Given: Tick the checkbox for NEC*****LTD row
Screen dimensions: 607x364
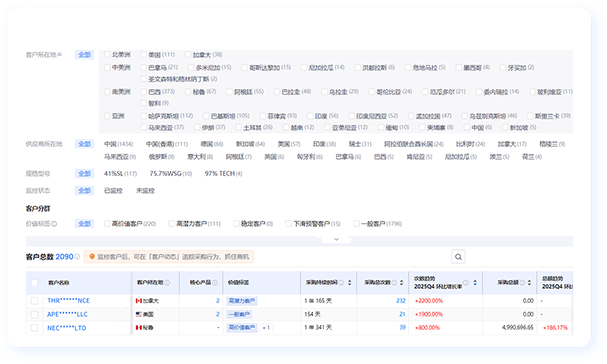Looking at the screenshot, I should [34, 328].
